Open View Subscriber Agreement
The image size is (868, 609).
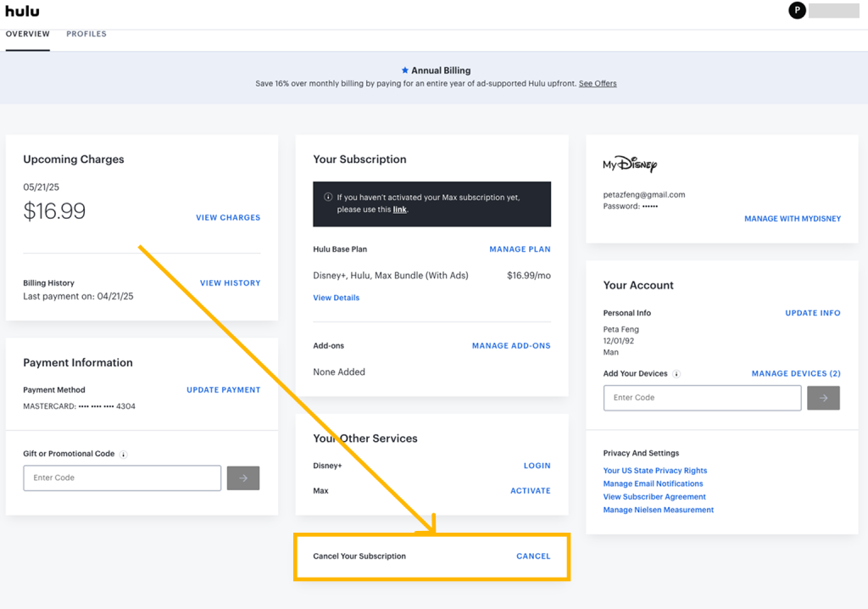point(654,497)
